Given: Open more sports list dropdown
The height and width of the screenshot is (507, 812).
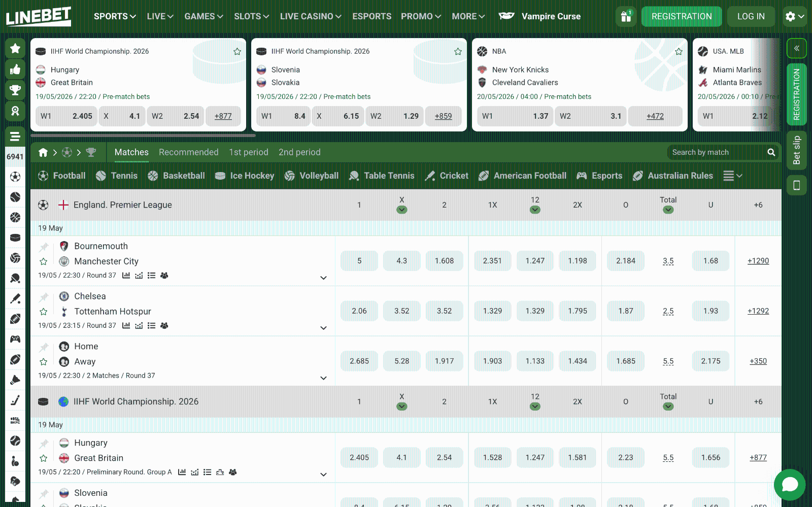Looking at the screenshot, I should [733, 176].
